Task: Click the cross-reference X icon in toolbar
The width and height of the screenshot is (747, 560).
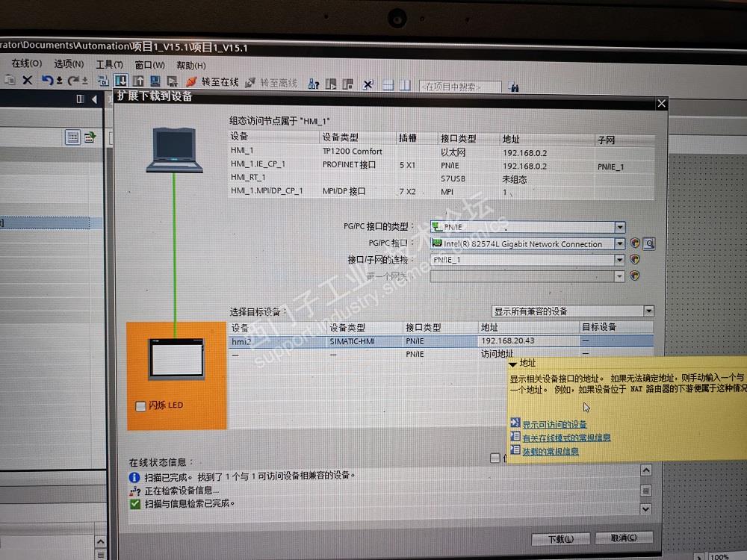Action: [x=368, y=85]
